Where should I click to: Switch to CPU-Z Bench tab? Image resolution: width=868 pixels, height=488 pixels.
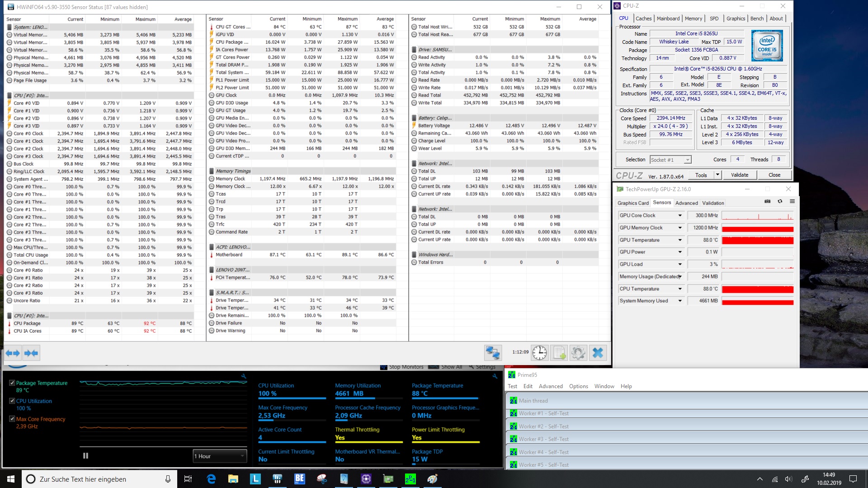[757, 19]
